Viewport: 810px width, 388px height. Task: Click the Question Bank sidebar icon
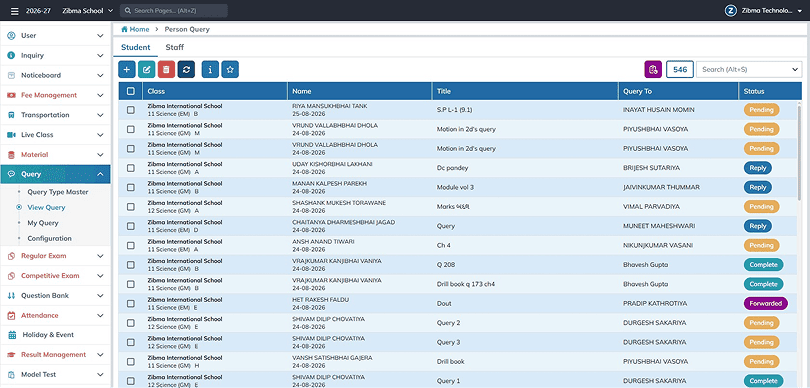coord(11,296)
